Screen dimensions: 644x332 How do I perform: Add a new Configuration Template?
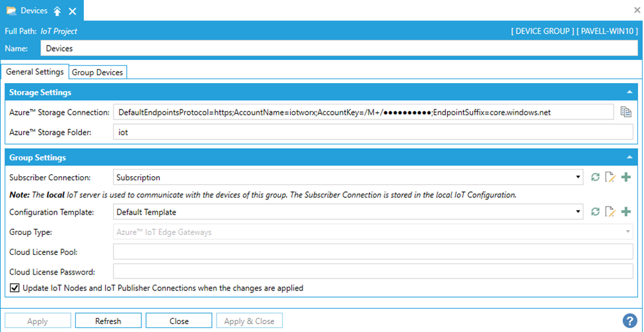coord(626,212)
